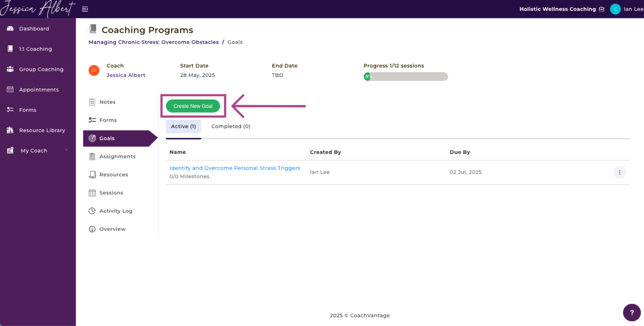Open Managing Chronic Stress breadcrumb link

[153, 42]
